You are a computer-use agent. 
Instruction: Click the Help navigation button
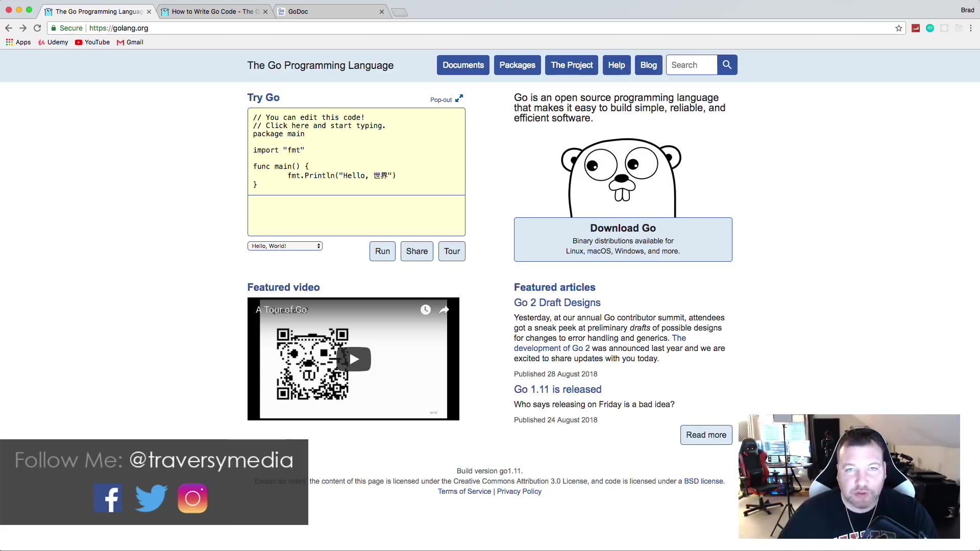pyautogui.click(x=617, y=65)
